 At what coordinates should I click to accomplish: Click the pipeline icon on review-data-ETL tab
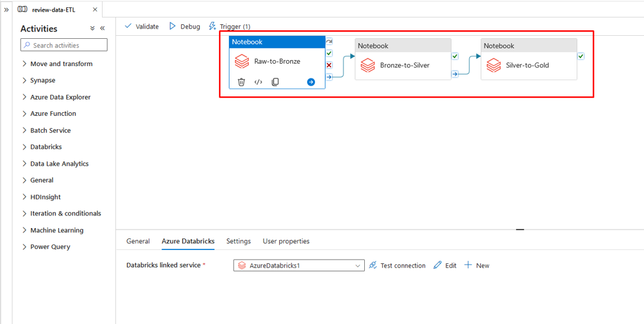pos(23,10)
